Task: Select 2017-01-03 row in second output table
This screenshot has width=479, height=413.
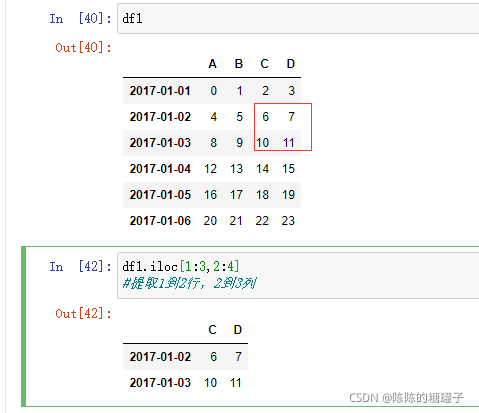Action: click(x=185, y=383)
